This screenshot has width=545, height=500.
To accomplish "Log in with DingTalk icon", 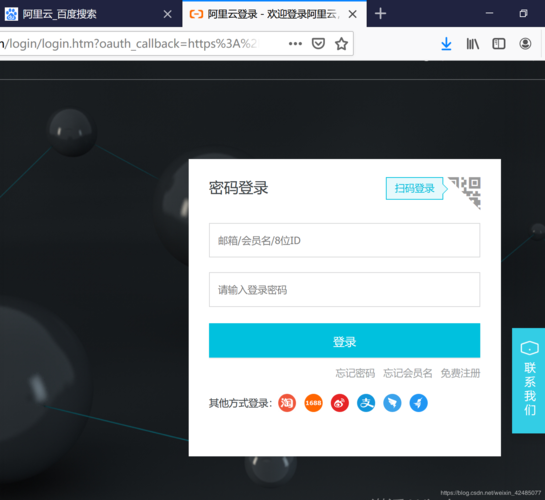I will 392,403.
